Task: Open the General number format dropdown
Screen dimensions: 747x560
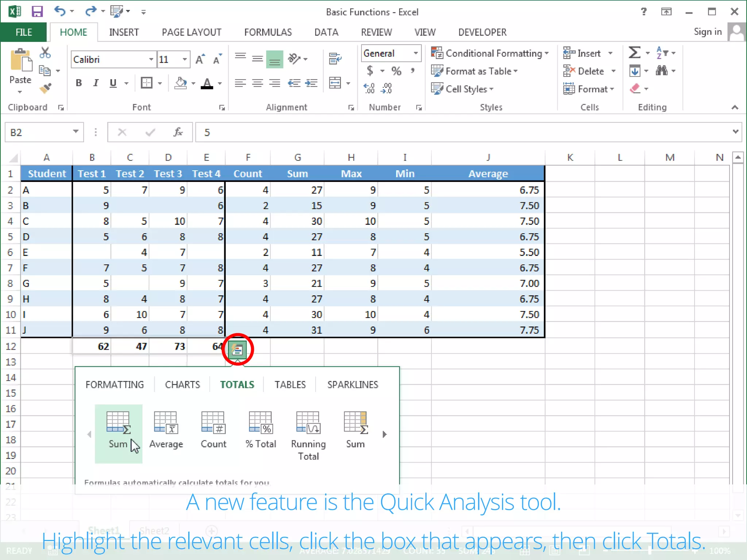Action: tap(415, 53)
